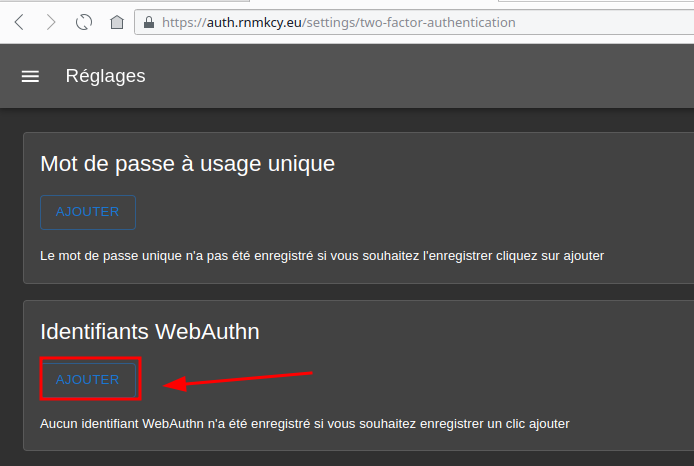Click the two-factor-authentication path in the URL
The image size is (694, 466).
[x=442, y=22]
